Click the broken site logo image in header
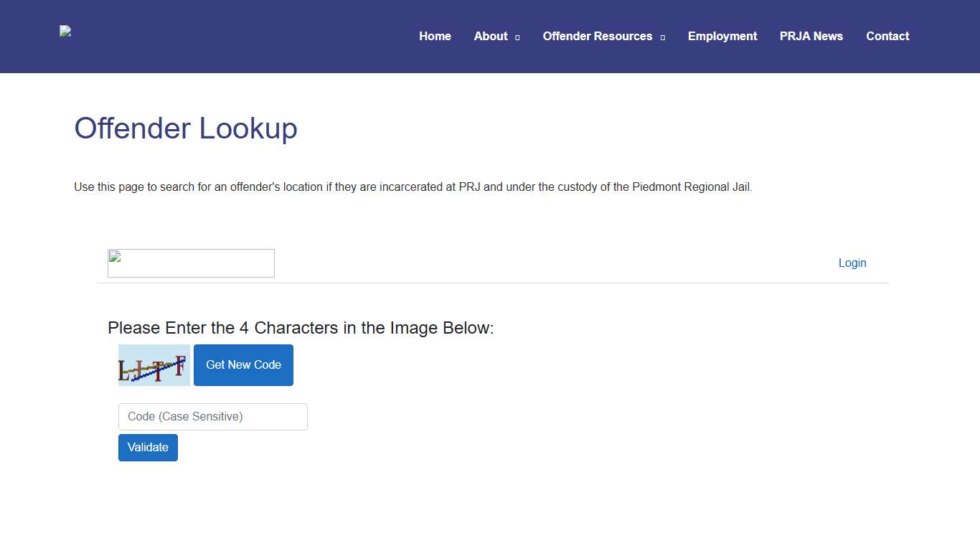This screenshot has width=980, height=551. point(65,31)
